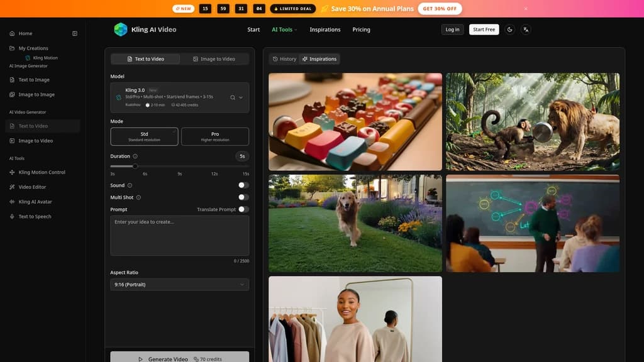Click the Text to Speech microphone icon

pos(12,217)
